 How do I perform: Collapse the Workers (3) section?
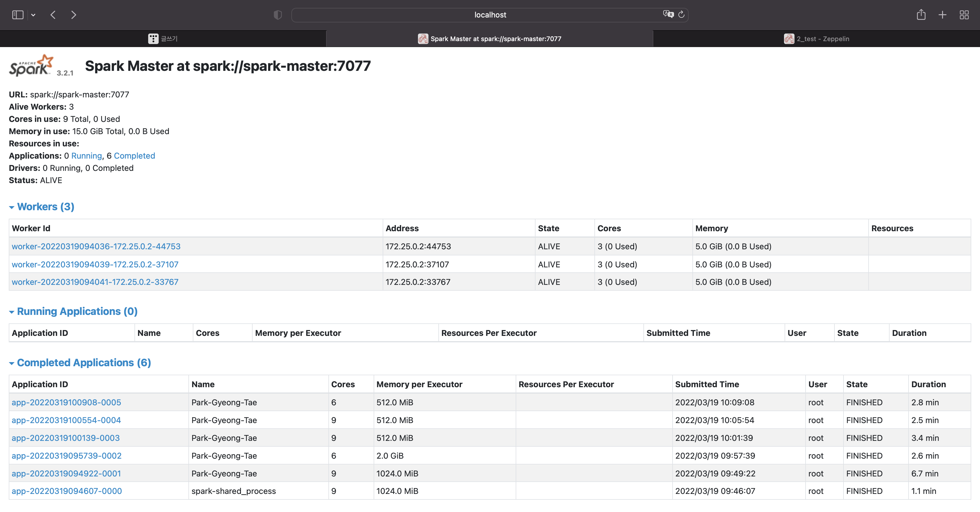coord(41,206)
